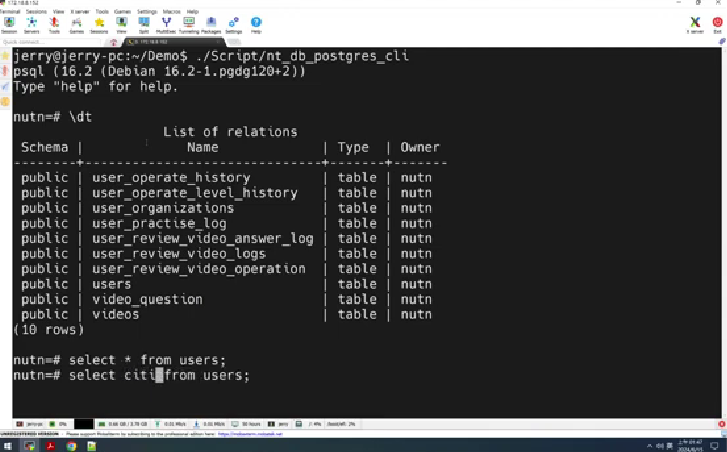Screen dimensions: 727x452
Task: Click '(10 rows)' text in terminal
Action: (x=49, y=330)
